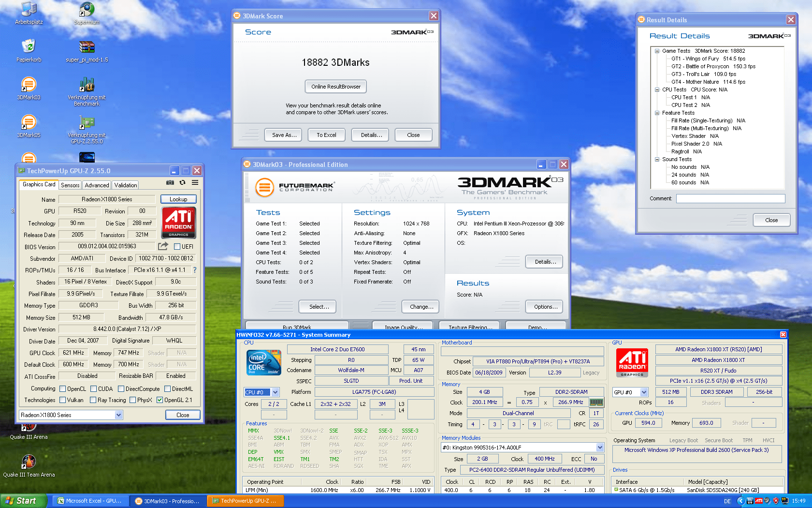The image size is (812, 508).
Task: Click the System Details button in 3DMark03
Action: coord(545,262)
